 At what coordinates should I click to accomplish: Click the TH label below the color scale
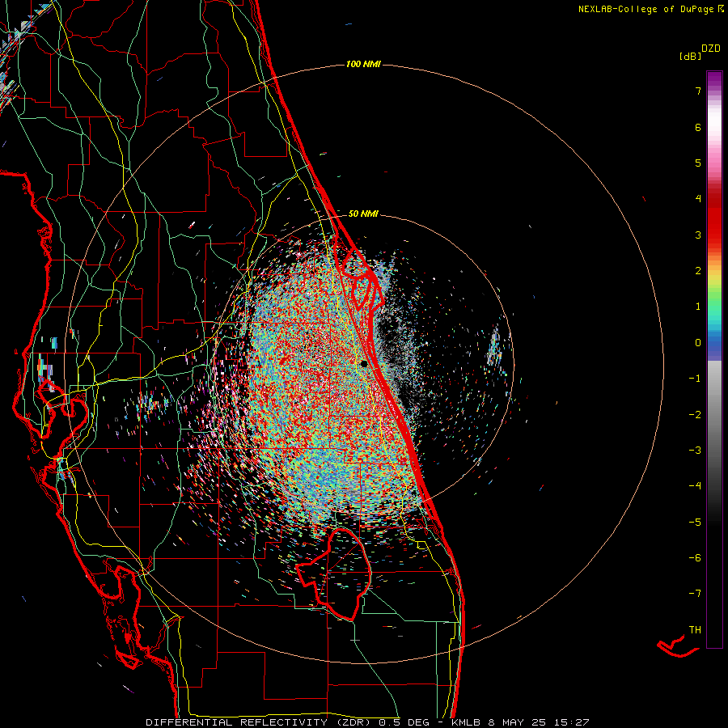[695, 630]
